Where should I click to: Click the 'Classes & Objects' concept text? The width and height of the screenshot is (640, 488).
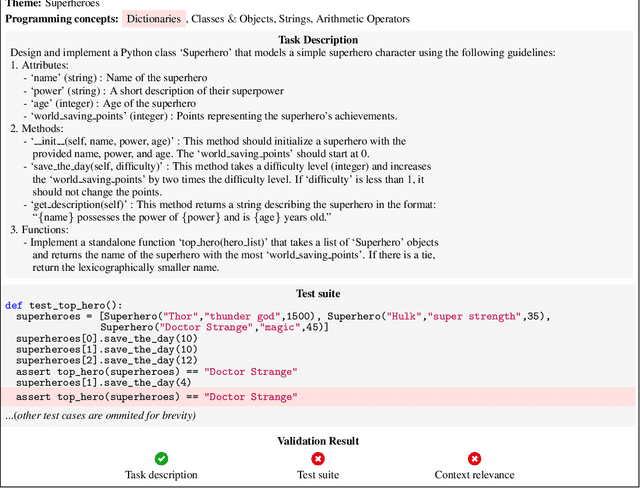tap(232, 19)
